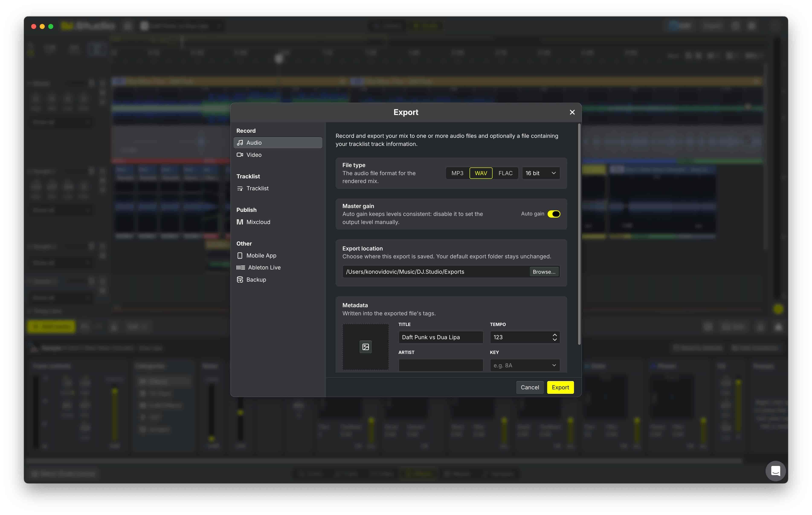Click the video camera icon
812x515 pixels.
(x=240, y=155)
